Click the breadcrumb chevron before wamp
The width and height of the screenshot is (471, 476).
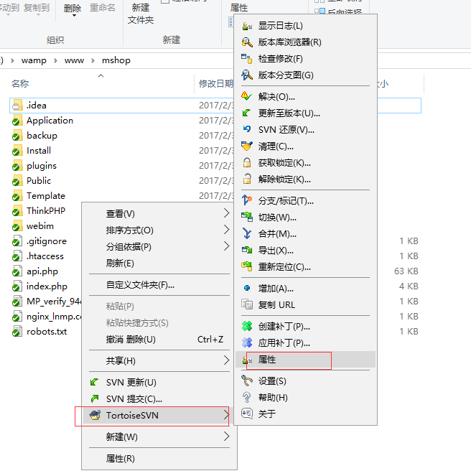(12, 60)
